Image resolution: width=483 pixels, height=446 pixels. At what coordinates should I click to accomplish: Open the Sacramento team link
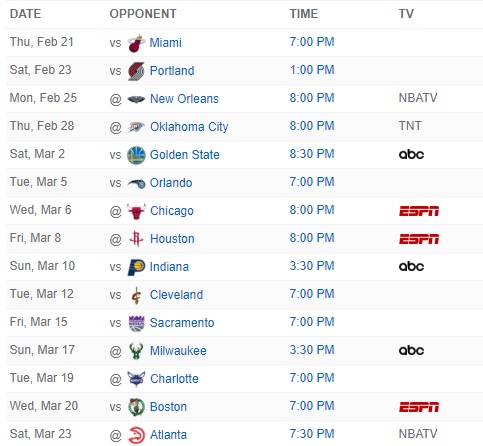tap(182, 323)
